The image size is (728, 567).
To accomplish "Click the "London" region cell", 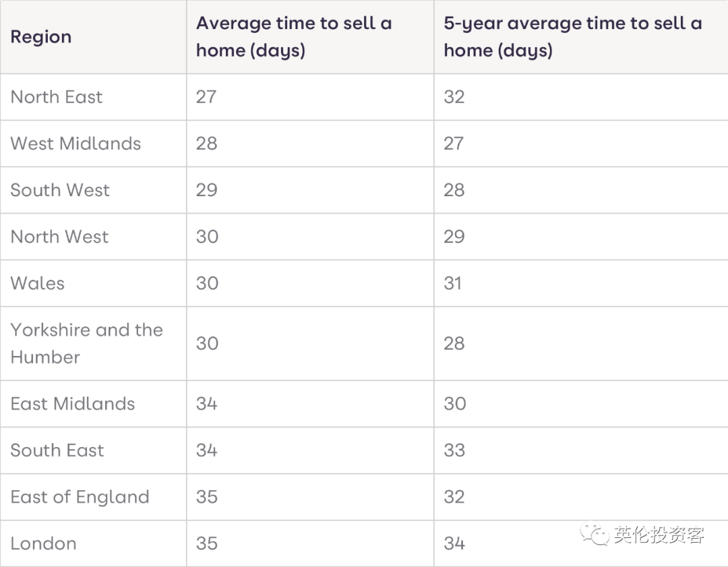I will (x=43, y=543).
